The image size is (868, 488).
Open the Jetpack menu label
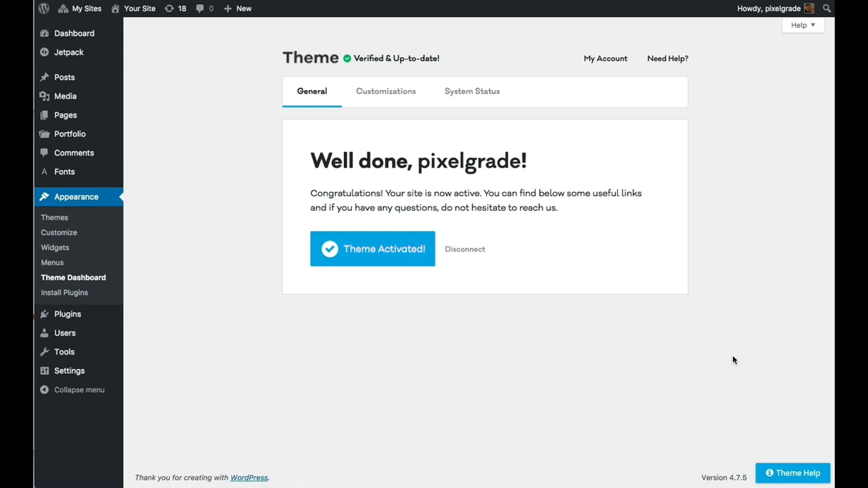pos(69,52)
